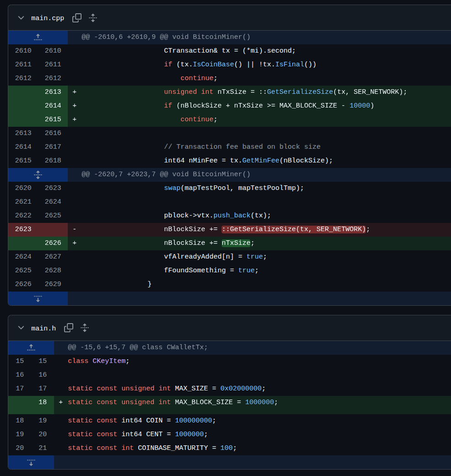Open the main.h file name link
This screenshot has width=451, height=476.
(x=43, y=328)
